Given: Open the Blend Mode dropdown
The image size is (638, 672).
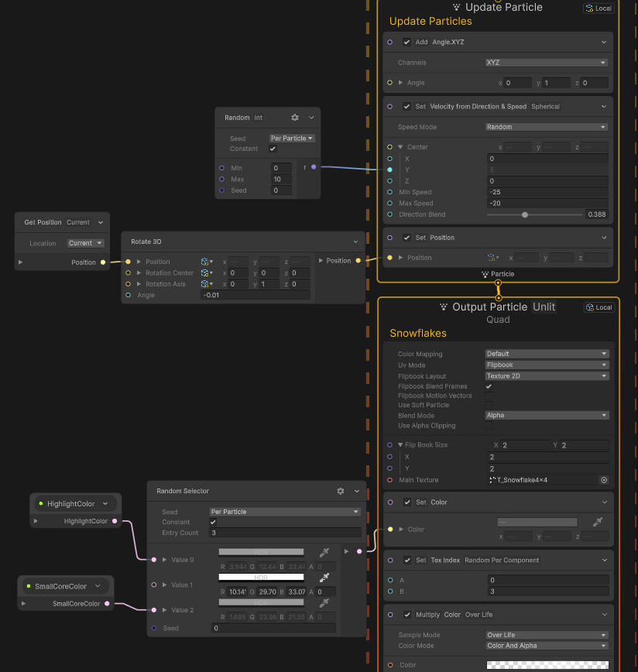Looking at the screenshot, I should pyautogui.click(x=547, y=416).
